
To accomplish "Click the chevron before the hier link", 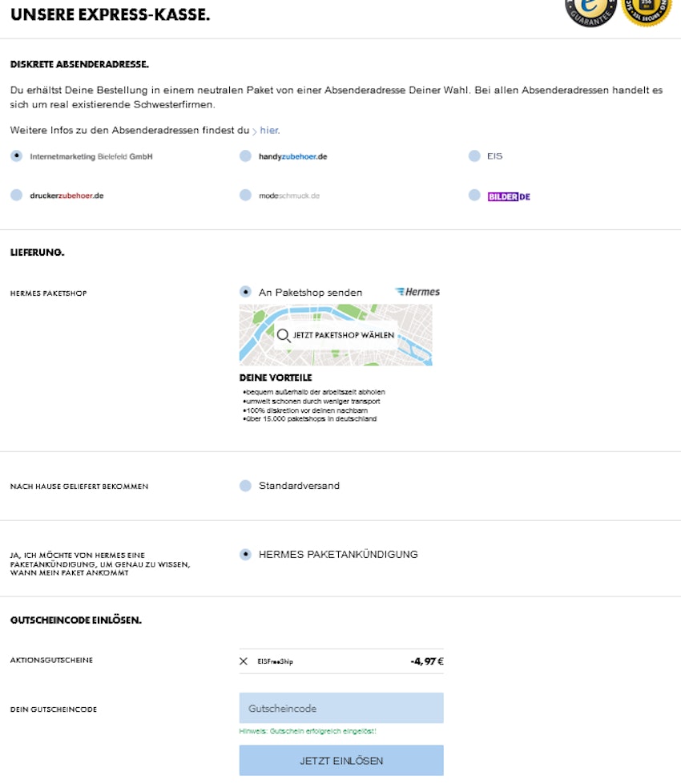I will point(255,131).
